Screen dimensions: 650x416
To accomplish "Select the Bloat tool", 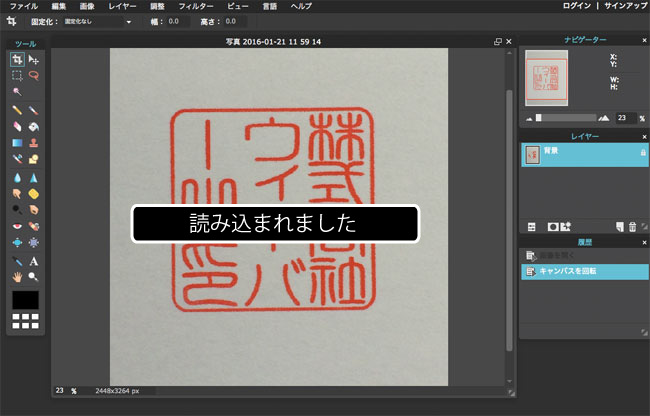I will coord(17,242).
